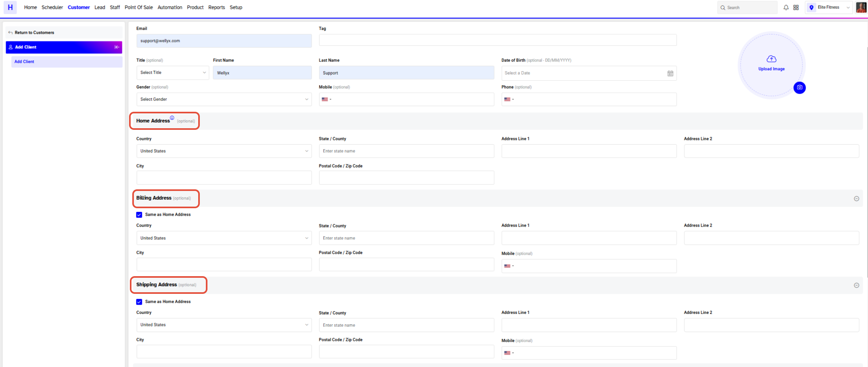
Task: Click the search magnifier icon
Action: click(x=723, y=8)
